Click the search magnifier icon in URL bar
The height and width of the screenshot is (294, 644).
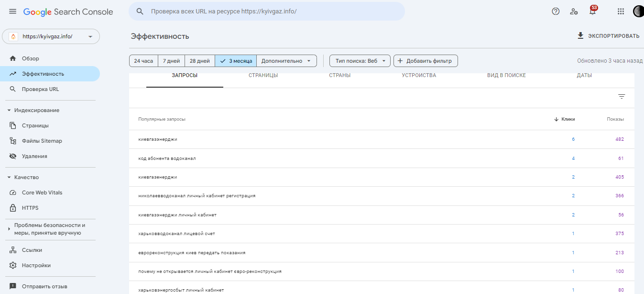(x=140, y=11)
